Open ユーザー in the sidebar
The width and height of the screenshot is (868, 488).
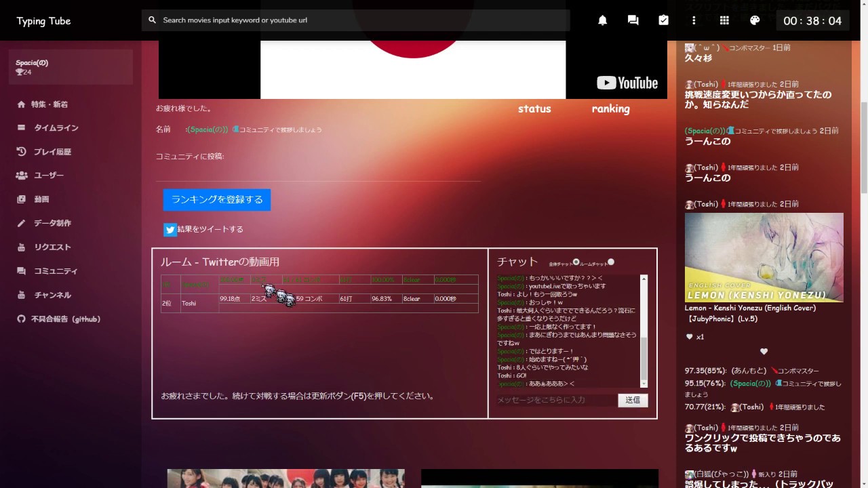[49, 176]
